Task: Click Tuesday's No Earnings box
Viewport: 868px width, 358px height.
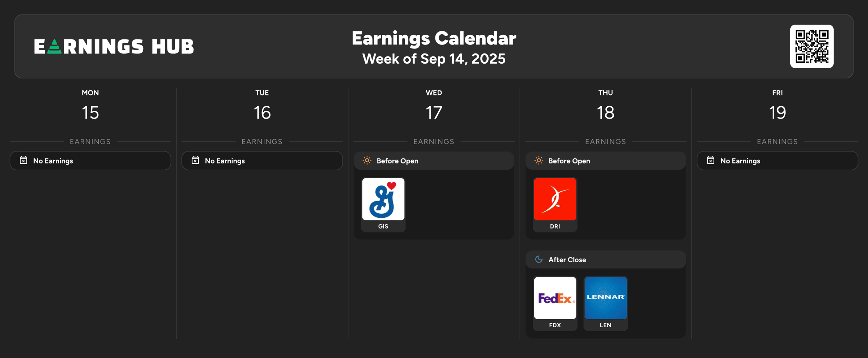Action: tap(262, 161)
